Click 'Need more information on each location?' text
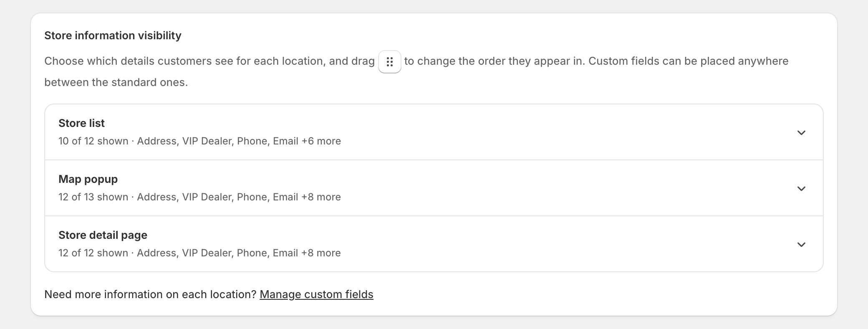The image size is (868, 329). point(150,294)
